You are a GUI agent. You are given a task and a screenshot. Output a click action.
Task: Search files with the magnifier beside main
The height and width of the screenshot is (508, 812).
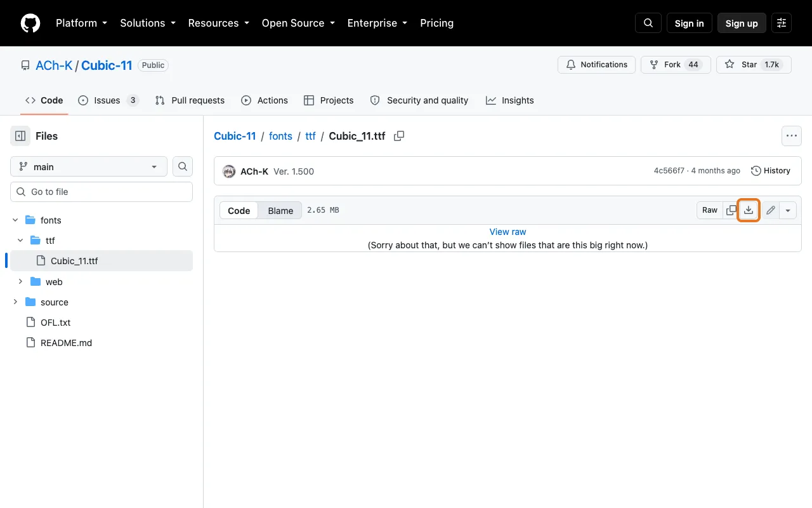[x=183, y=166]
